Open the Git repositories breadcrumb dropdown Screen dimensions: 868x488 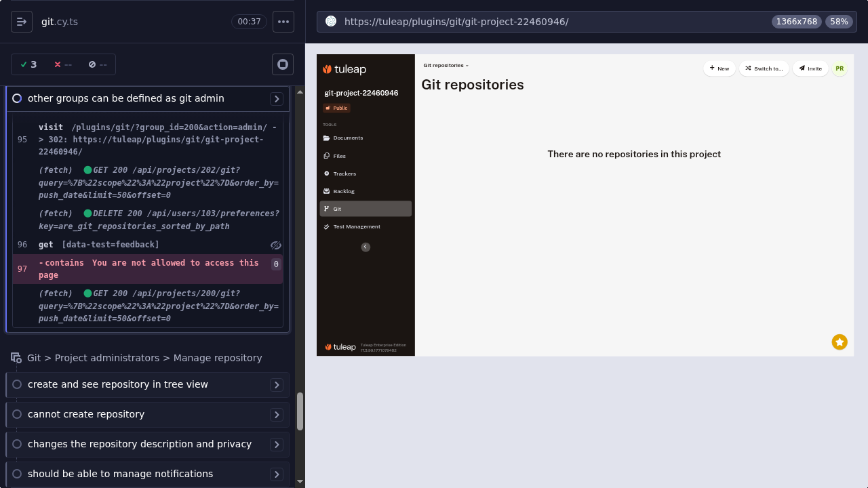(x=446, y=65)
